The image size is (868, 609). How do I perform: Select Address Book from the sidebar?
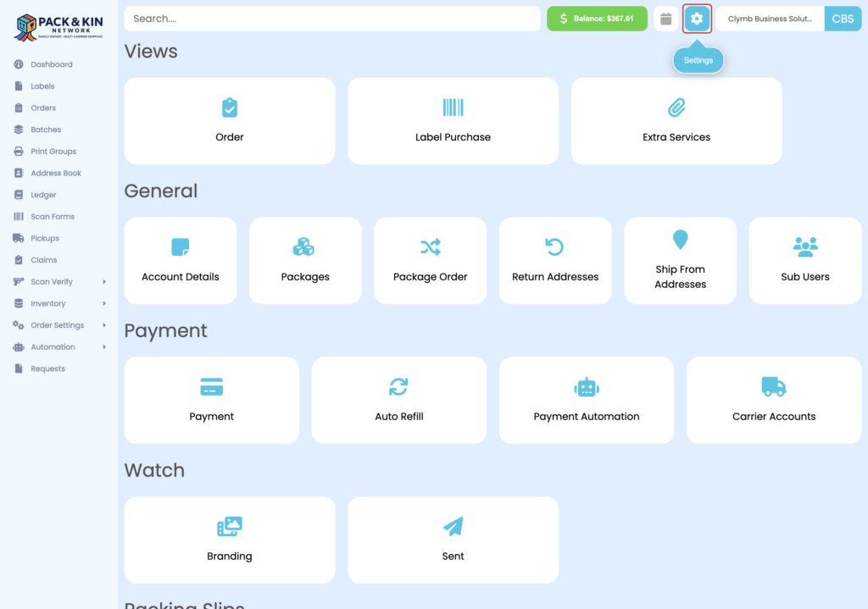(53, 173)
